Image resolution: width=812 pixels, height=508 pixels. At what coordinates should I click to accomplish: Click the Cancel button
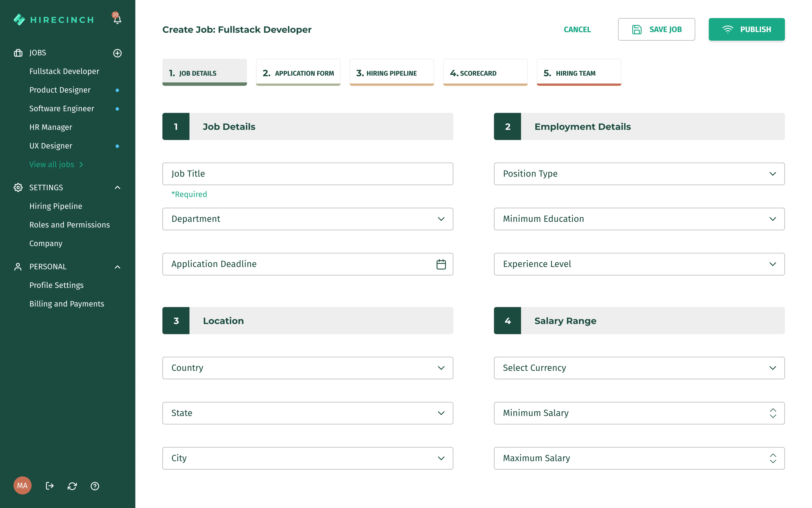[577, 30]
